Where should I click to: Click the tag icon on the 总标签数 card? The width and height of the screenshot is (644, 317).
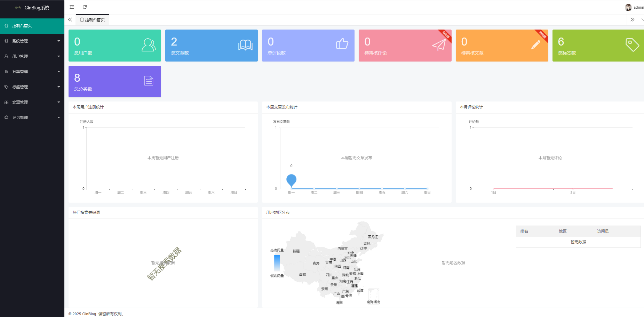tap(632, 45)
